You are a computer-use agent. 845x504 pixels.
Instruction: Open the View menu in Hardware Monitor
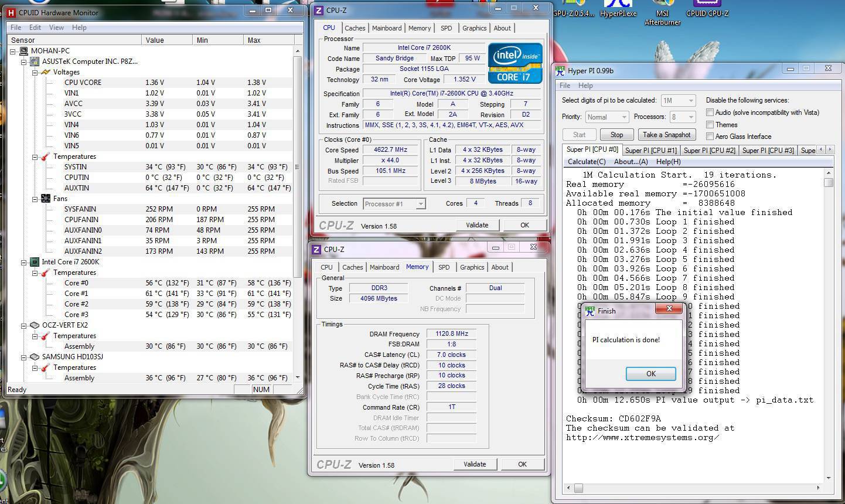click(x=56, y=28)
